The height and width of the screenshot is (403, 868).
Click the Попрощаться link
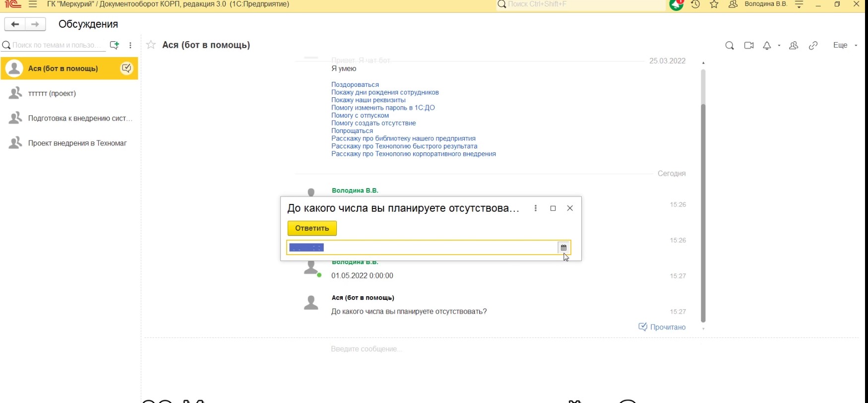352,131
